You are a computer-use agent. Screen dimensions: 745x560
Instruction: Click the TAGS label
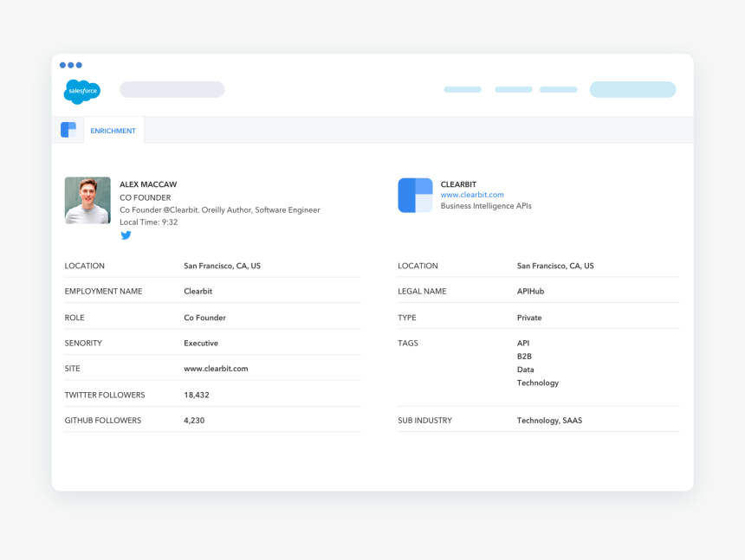pos(408,343)
